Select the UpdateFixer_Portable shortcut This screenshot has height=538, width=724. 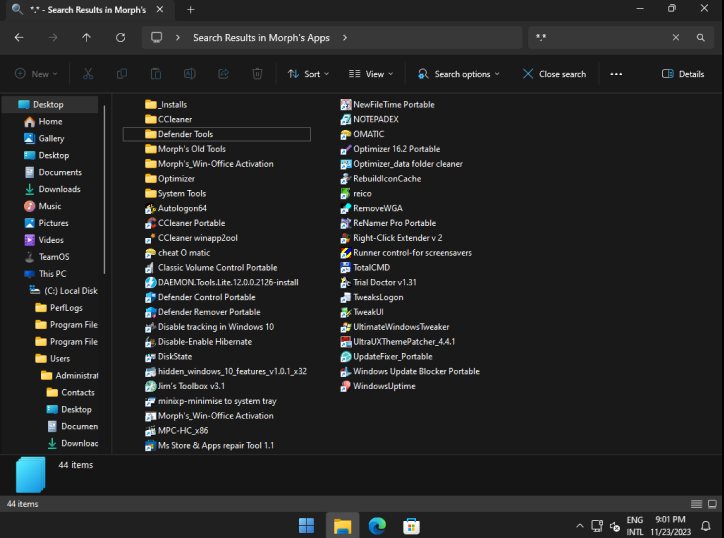(x=386, y=357)
